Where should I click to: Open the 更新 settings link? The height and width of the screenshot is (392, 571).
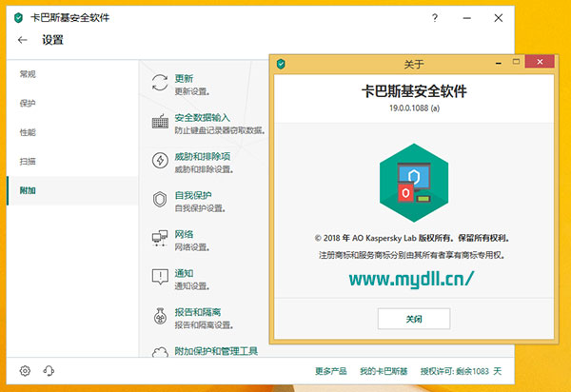(x=184, y=78)
